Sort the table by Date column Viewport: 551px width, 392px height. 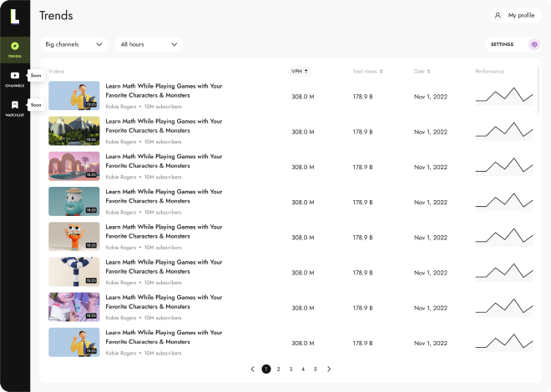[x=422, y=71]
